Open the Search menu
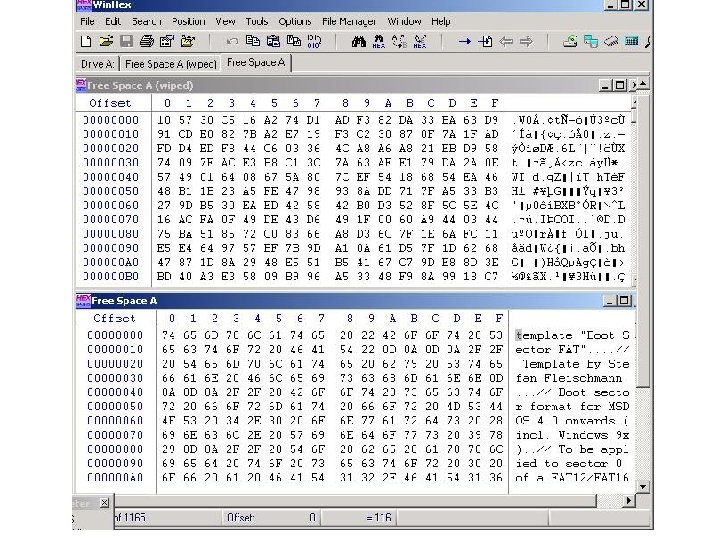 147,21
